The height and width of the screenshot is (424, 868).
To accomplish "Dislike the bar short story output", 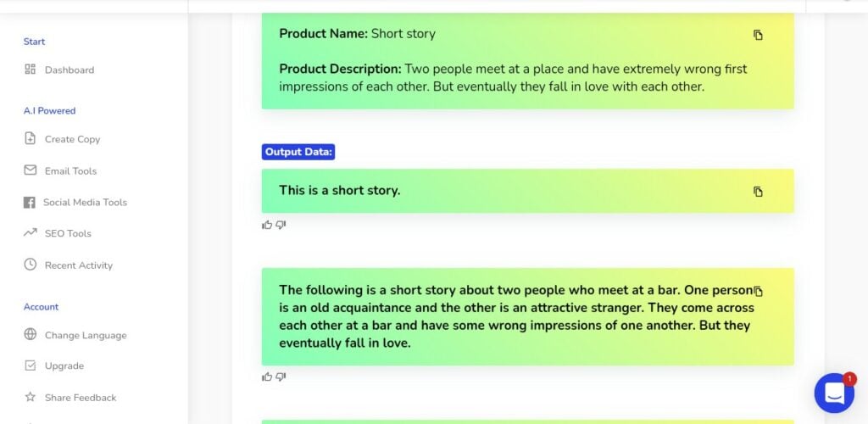I will (x=281, y=377).
